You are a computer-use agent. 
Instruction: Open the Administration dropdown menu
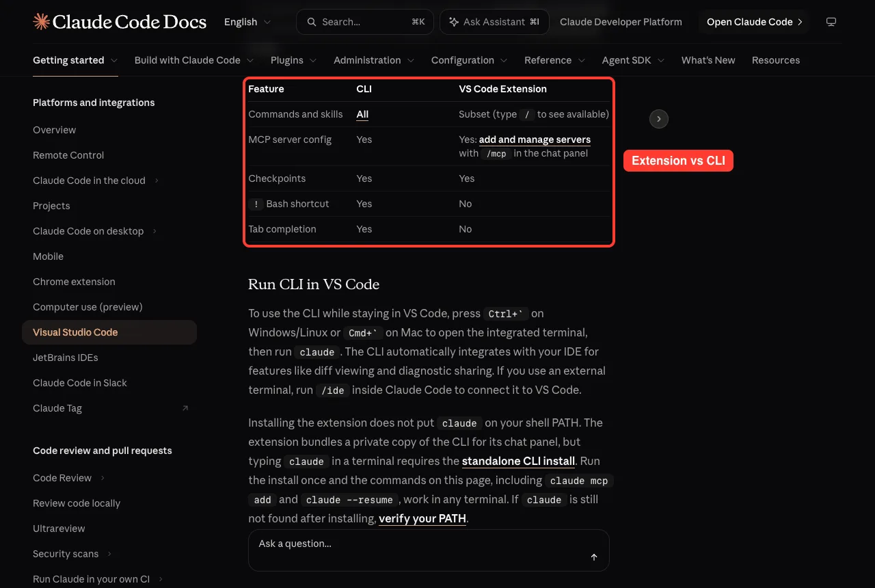point(374,60)
